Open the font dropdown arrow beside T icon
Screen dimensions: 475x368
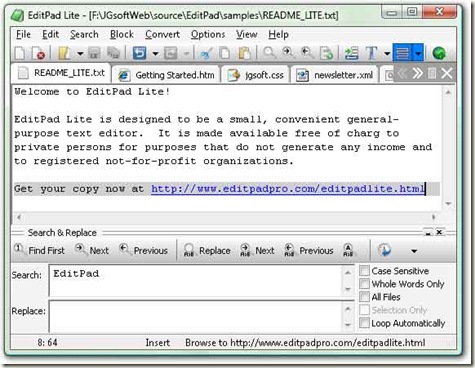pos(387,54)
